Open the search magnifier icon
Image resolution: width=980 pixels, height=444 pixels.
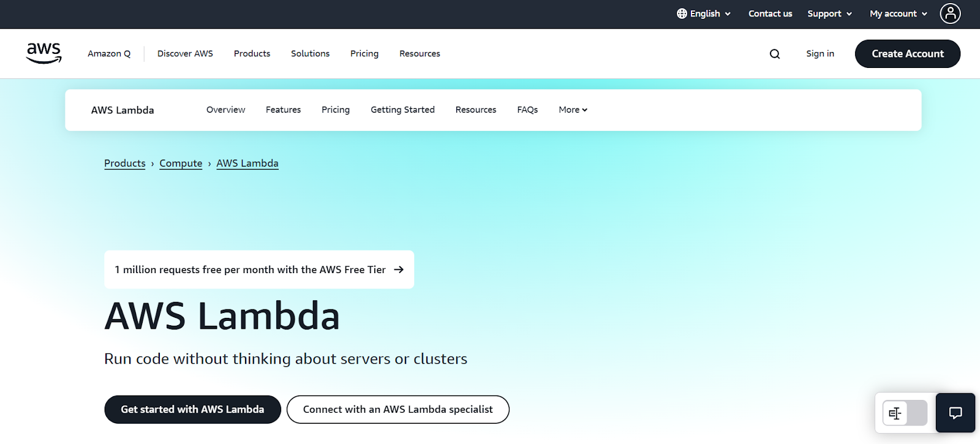(775, 54)
